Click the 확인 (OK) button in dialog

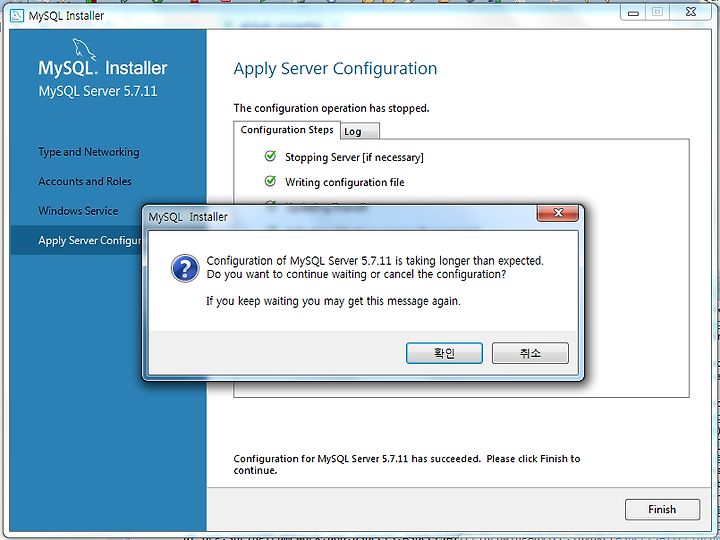coord(444,353)
